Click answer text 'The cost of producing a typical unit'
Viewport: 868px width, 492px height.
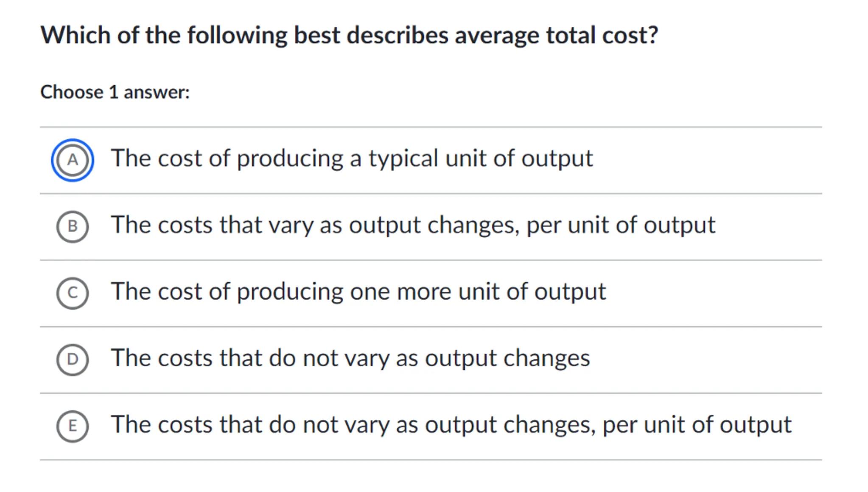tap(351, 158)
